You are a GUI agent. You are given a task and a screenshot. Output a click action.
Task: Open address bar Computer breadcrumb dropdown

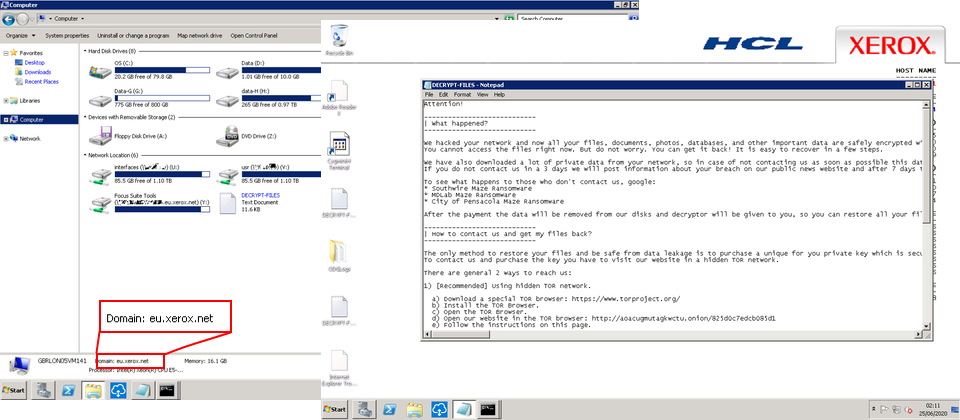[x=83, y=19]
